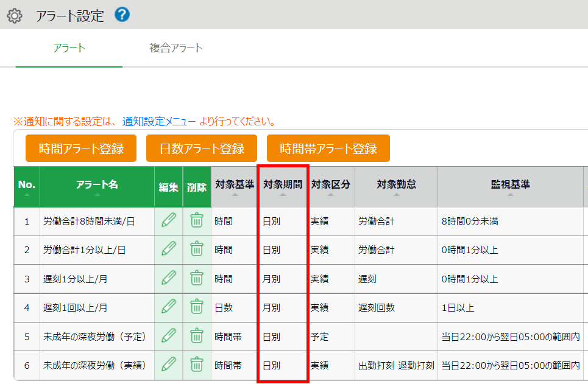Select alert name 遅刻1回以上/月
Image resolution: width=588 pixels, height=384 pixels.
[x=76, y=307]
